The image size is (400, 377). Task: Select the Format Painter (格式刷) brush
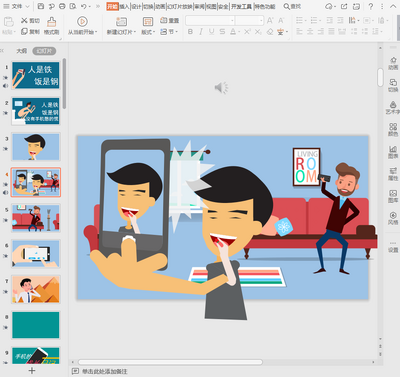pyautogui.click(x=51, y=26)
